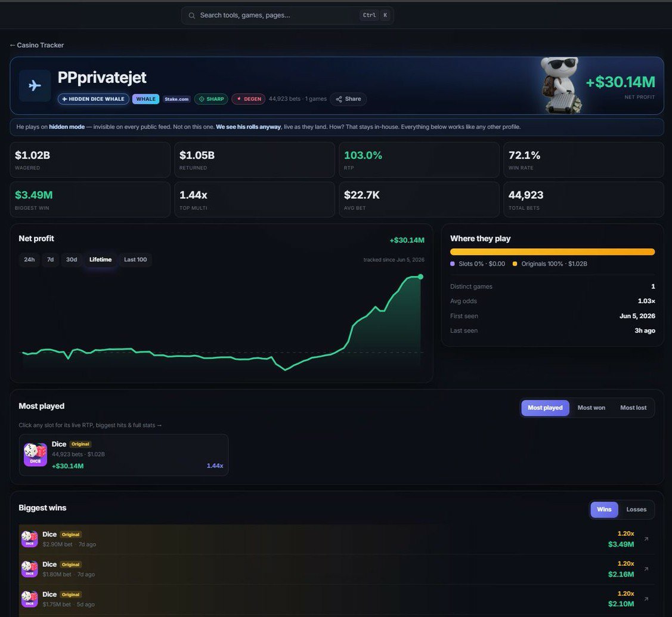Image resolution: width=672 pixels, height=617 pixels.
Task: Click Dice icon in $2.16M win row
Action: pyautogui.click(x=30, y=569)
